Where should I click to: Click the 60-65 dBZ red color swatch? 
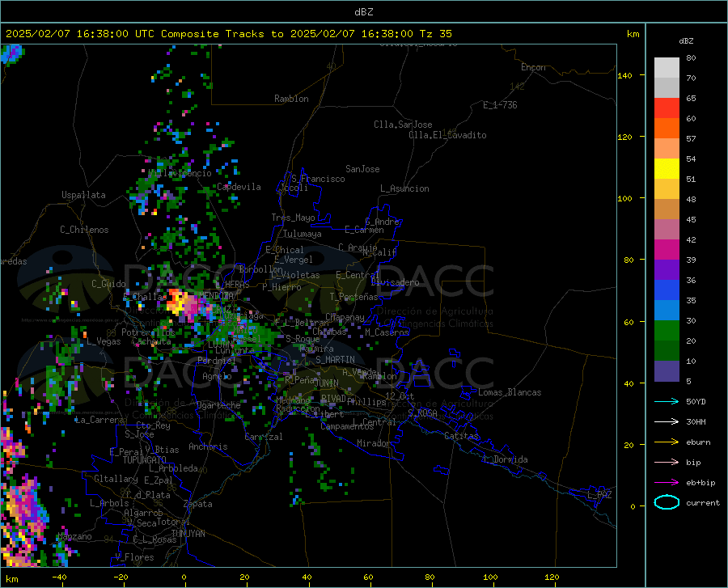click(667, 108)
